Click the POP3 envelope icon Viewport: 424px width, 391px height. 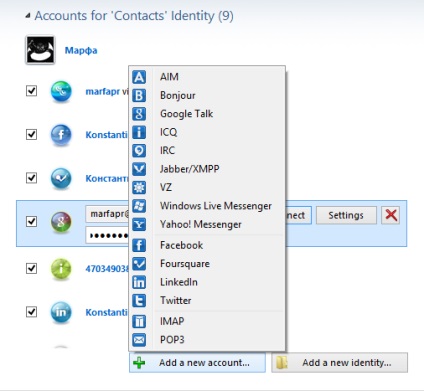tap(139, 340)
